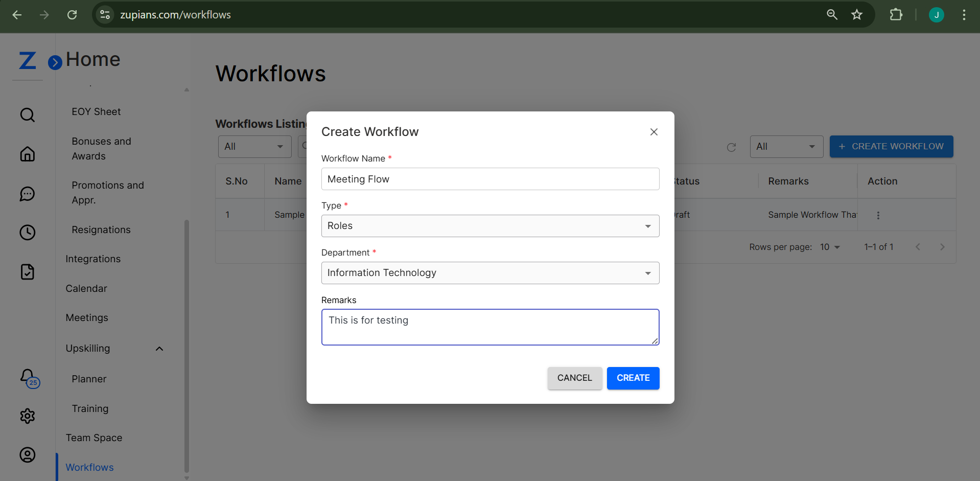Image resolution: width=980 pixels, height=481 pixels.
Task: Open the time history icon in sidebar
Action: click(27, 233)
